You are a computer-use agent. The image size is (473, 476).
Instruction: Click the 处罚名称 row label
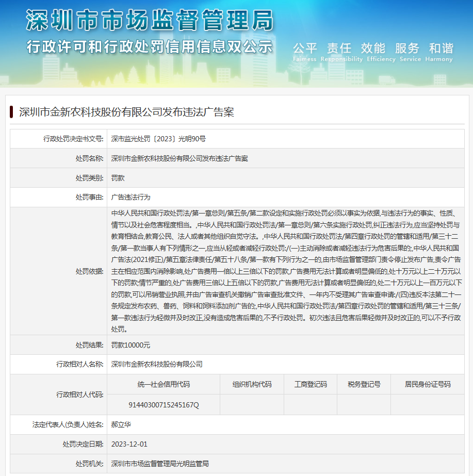coord(90,158)
